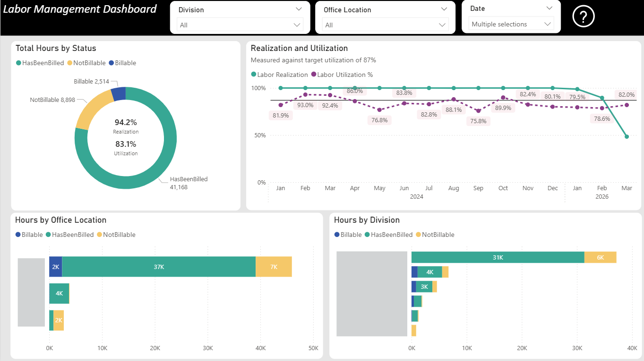Image resolution: width=644 pixels, height=361 pixels.
Task: Open the Office Location slicer's All dropdown
Action: [x=385, y=25]
